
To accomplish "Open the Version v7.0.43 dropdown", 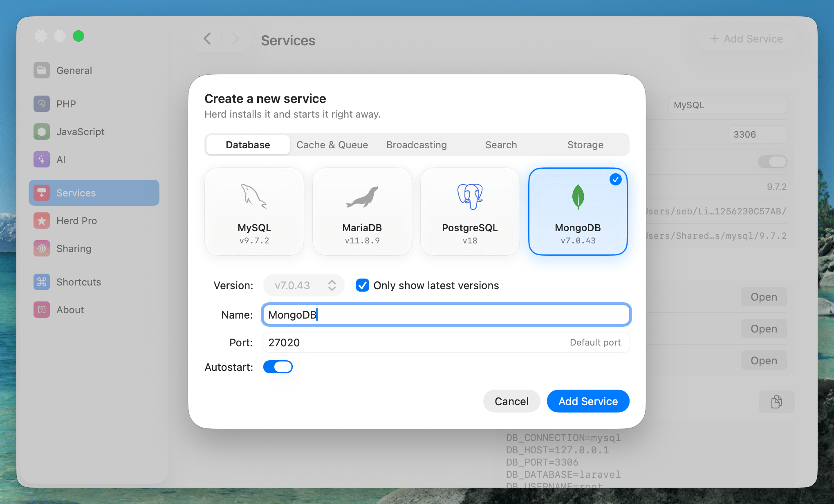I will point(304,285).
